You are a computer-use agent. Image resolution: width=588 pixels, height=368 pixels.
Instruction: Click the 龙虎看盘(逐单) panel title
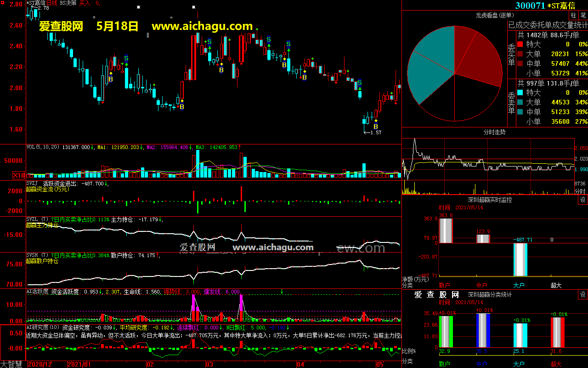click(494, 15)
